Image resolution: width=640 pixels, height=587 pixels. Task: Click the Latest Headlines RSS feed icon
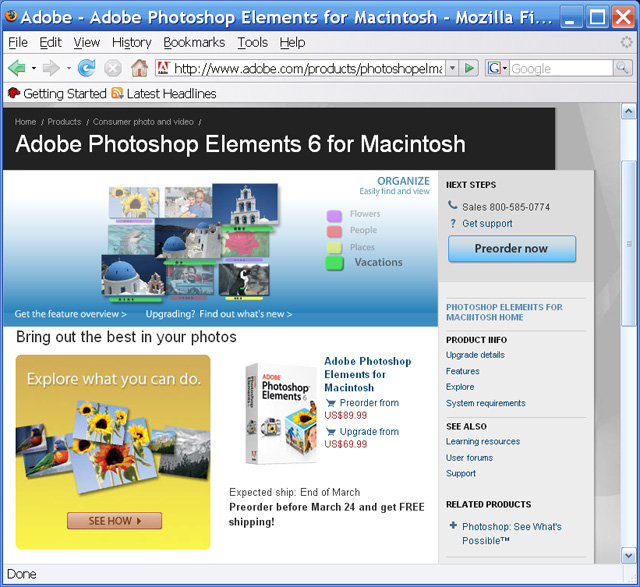point(117,93)
